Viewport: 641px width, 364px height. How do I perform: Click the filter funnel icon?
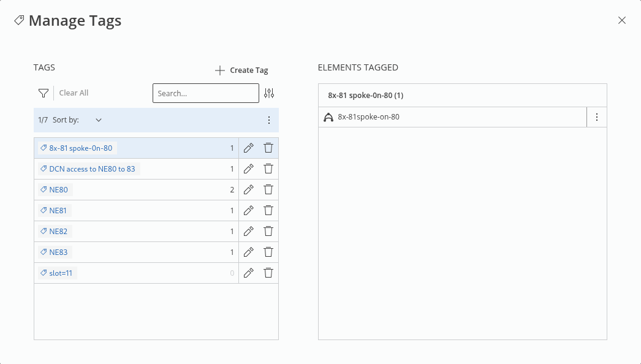(43, 93)
